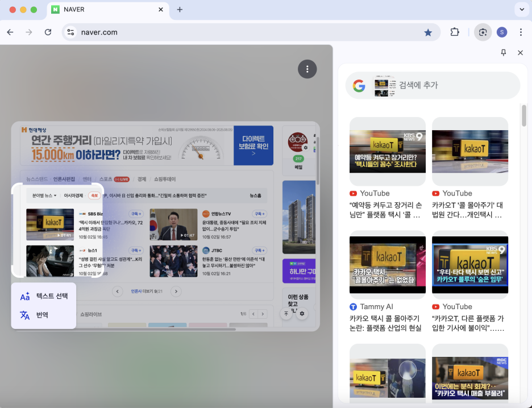Select the 텍스트 선택 option
The image size is (532, 408).
(44, 296)
